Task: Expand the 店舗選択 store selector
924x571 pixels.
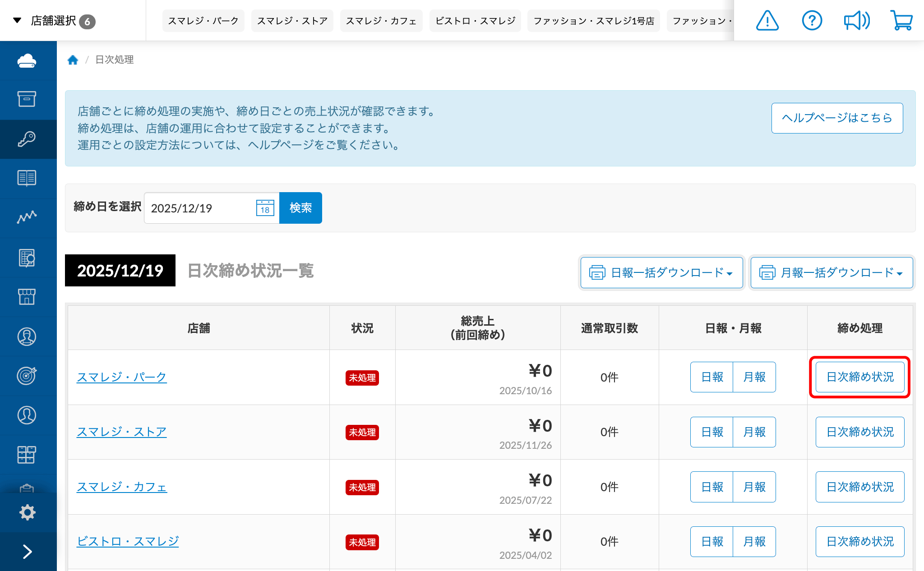Action: 53,21
